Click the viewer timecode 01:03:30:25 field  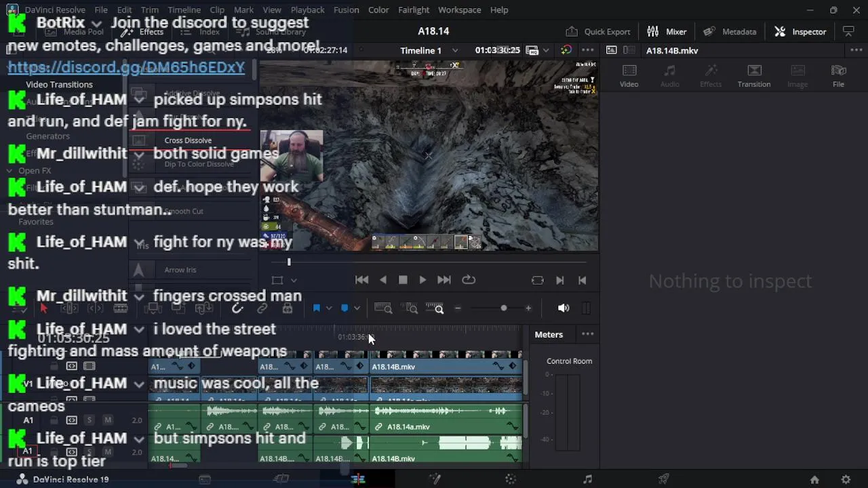pyautogui.click(x=497, y=50)
